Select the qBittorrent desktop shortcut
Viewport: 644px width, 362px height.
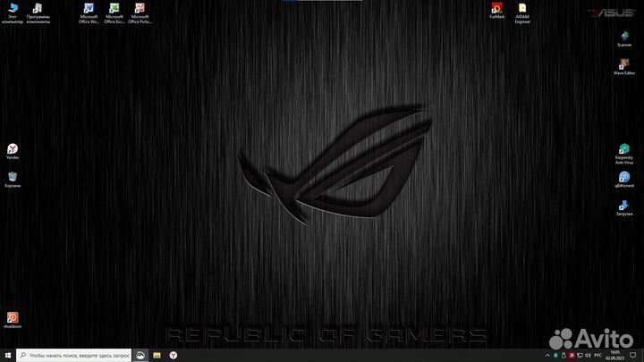(624, 180)
